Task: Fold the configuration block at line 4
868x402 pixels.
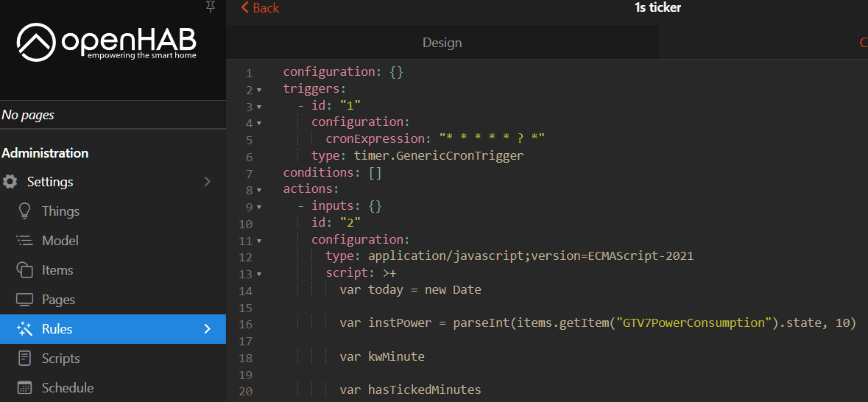Action: 259,124
